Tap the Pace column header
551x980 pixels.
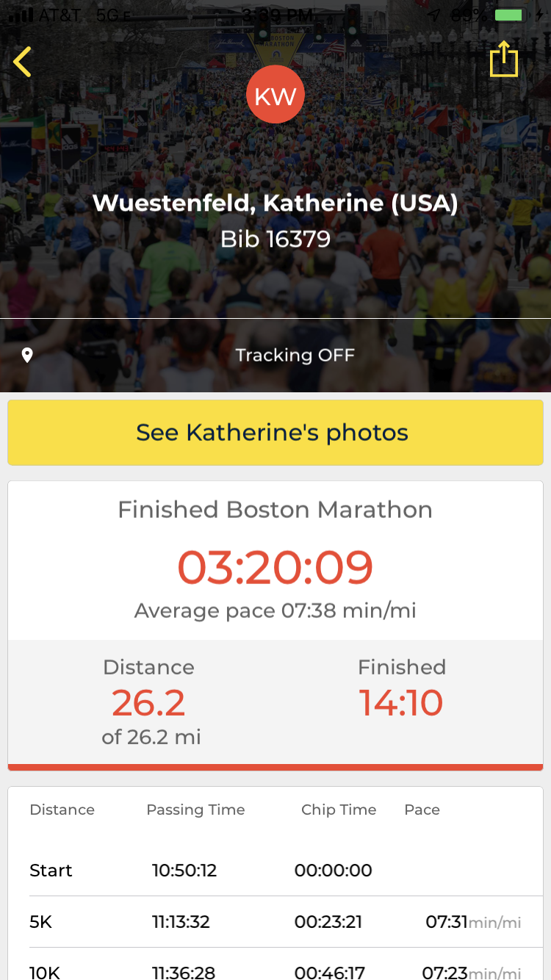tap(422, 810)
